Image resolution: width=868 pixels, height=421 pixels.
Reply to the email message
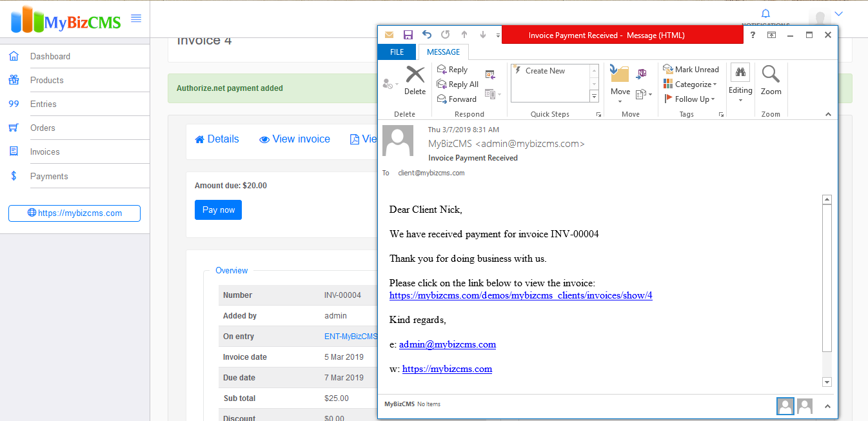pos(452,70)
